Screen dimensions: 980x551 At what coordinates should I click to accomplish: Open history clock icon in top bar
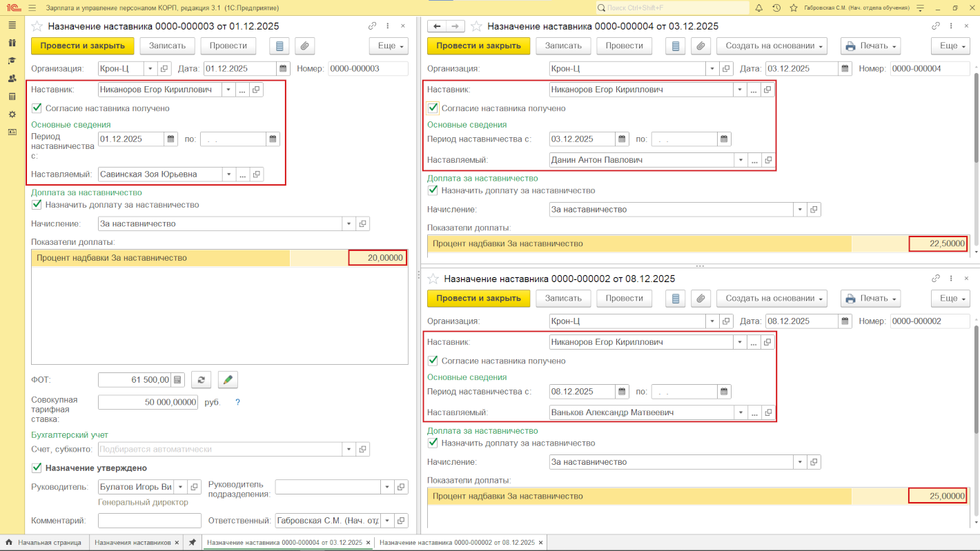coord(776,8)
